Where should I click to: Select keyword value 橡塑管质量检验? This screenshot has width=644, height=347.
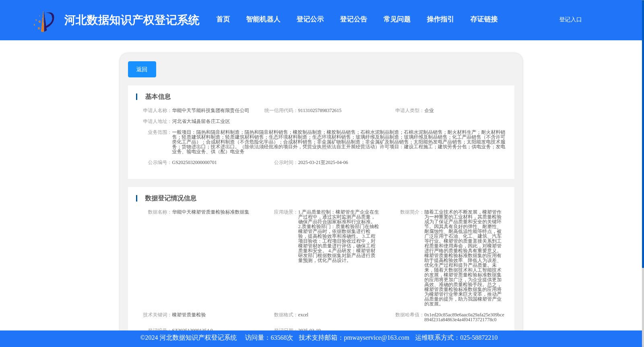pyautogui.click(x=189, y=315)
